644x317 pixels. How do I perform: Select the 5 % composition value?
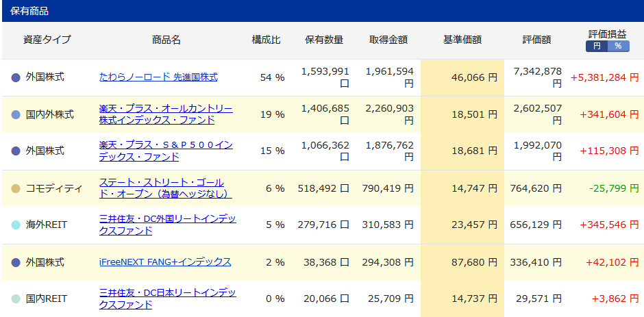[x=275, y=225]
